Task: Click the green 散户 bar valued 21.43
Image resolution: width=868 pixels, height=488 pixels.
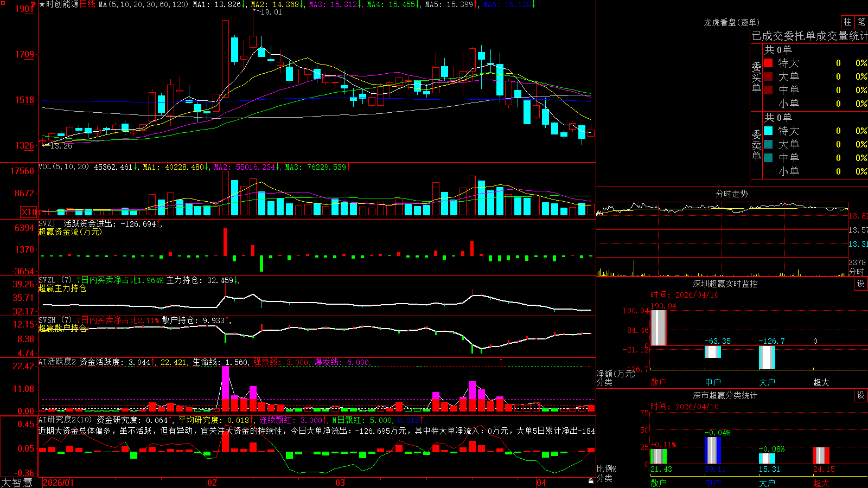Action: pyautogui.click(x=659, y=456)
